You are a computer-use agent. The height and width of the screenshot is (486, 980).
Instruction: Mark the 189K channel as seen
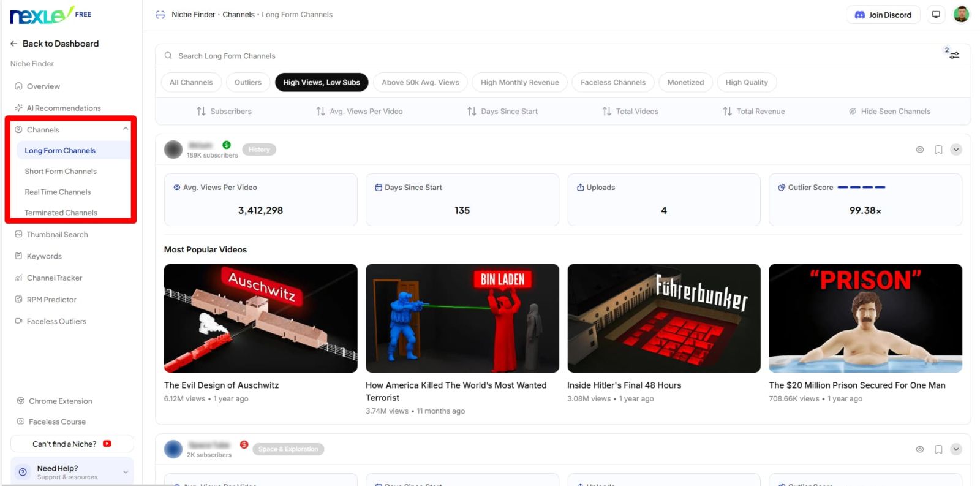point(919,150)
